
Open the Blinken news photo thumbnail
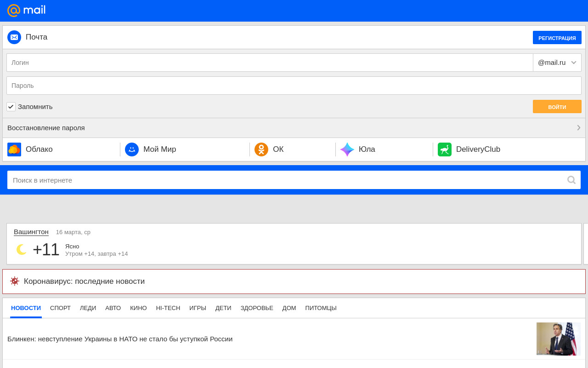click(x=559, y=339)
